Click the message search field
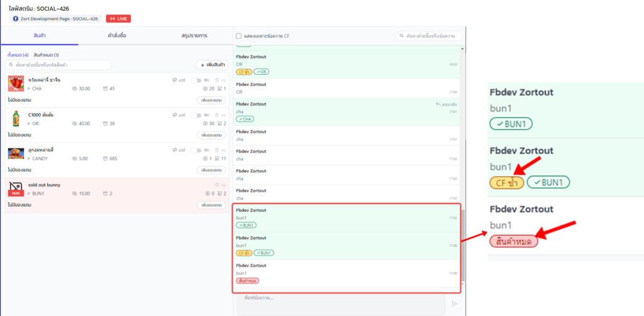 pos(430,36)
